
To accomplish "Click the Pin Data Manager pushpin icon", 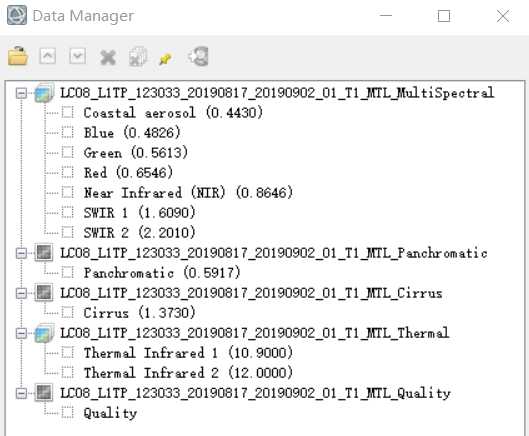I will [x=165, y=59].
